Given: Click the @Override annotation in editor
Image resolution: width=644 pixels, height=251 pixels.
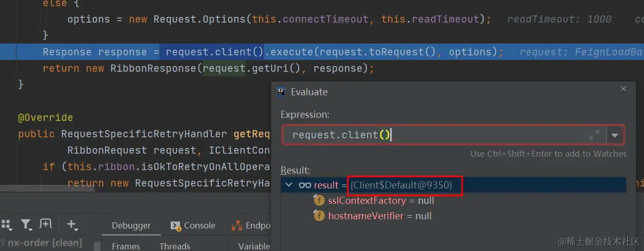Looking at the screenshot, I should click(x=46, y=118).
